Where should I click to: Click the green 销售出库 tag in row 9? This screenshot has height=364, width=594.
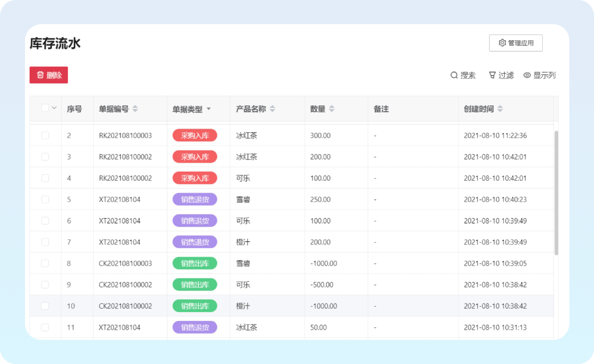195,285
